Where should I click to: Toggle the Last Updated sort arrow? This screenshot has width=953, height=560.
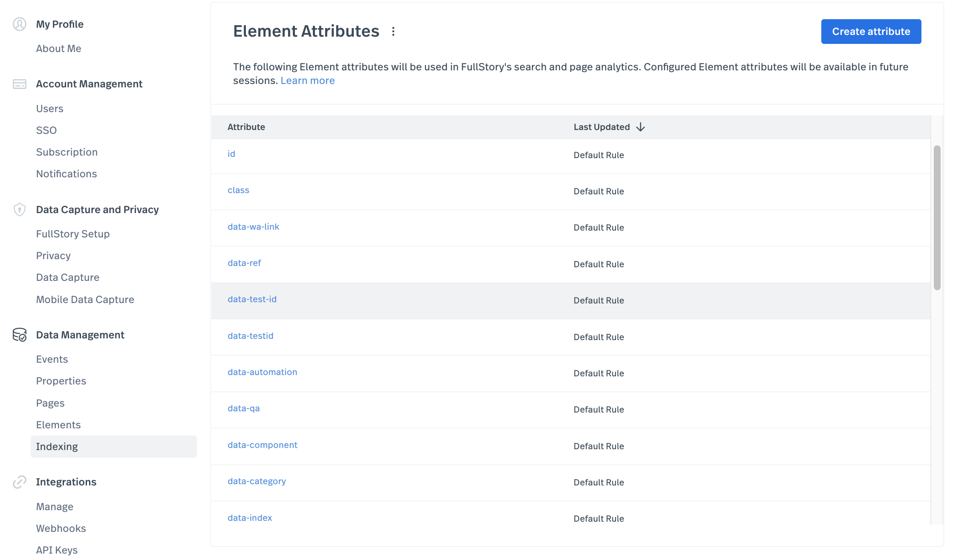coord(641,127)
